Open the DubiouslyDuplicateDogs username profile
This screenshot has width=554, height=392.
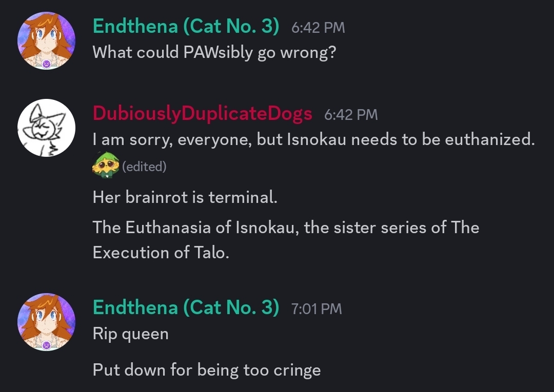pos(202,113)
